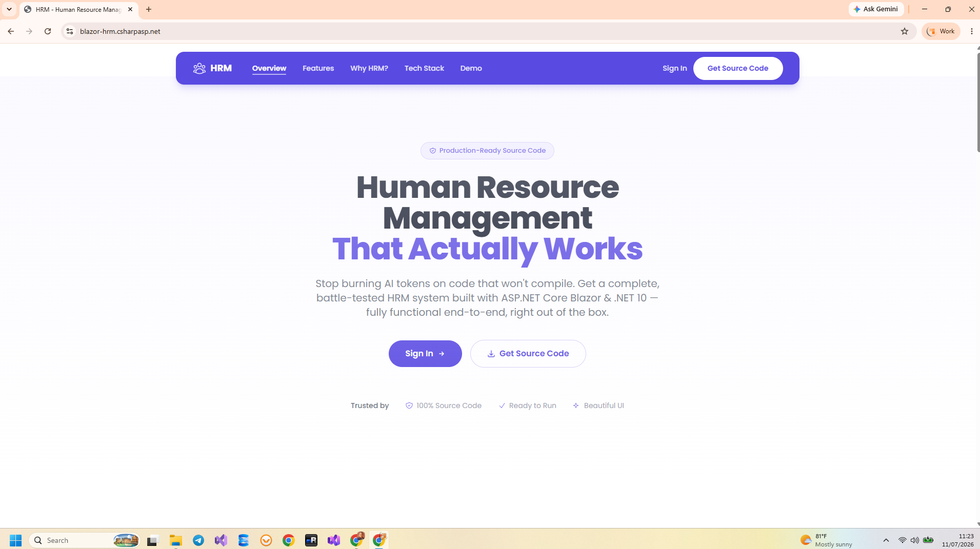980x549 pixels.
Task: Bookmark this page with the star icon
Action: [x=905, y=31]
